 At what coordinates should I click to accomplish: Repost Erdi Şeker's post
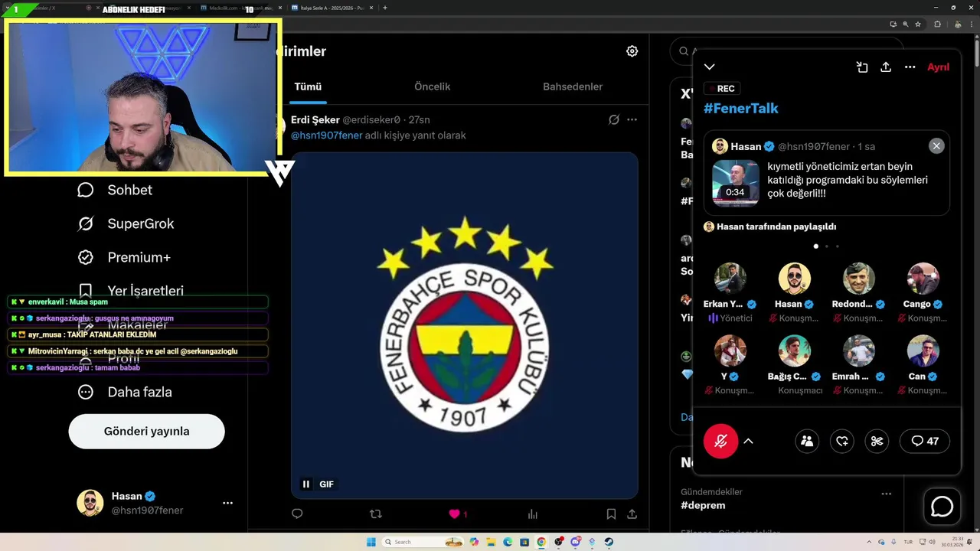tap(375, 514)
